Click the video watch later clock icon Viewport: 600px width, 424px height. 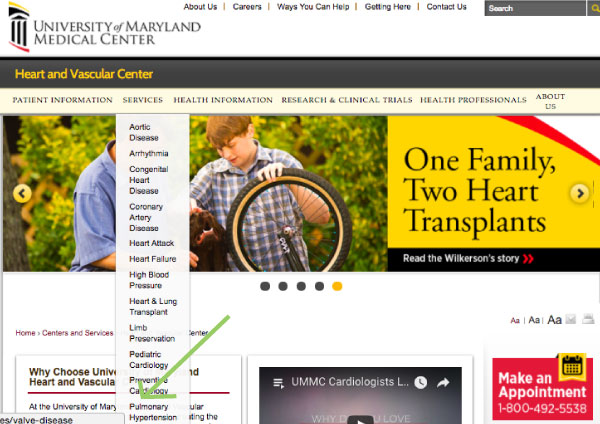(x=421, y=382)
